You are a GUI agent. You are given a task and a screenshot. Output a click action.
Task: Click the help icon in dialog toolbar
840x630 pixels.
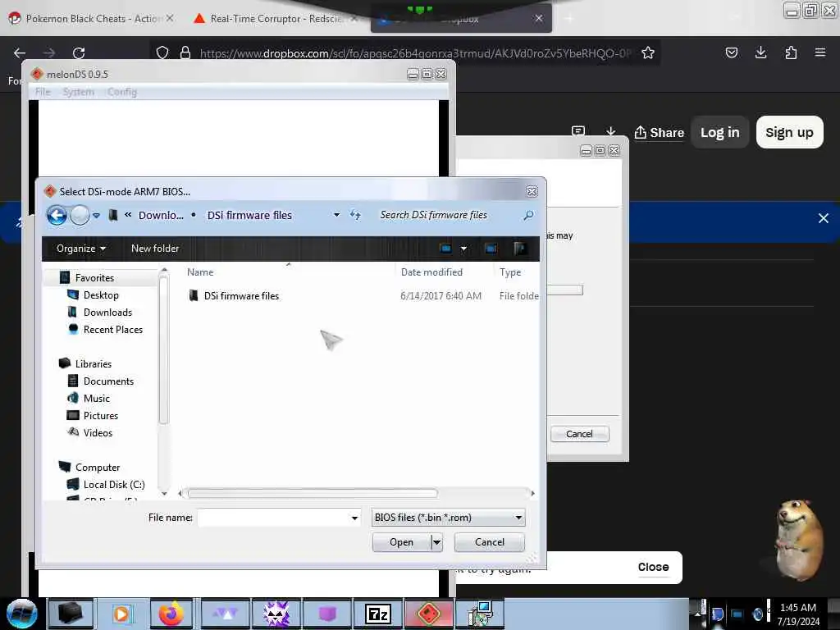click(x=519, y=249)
